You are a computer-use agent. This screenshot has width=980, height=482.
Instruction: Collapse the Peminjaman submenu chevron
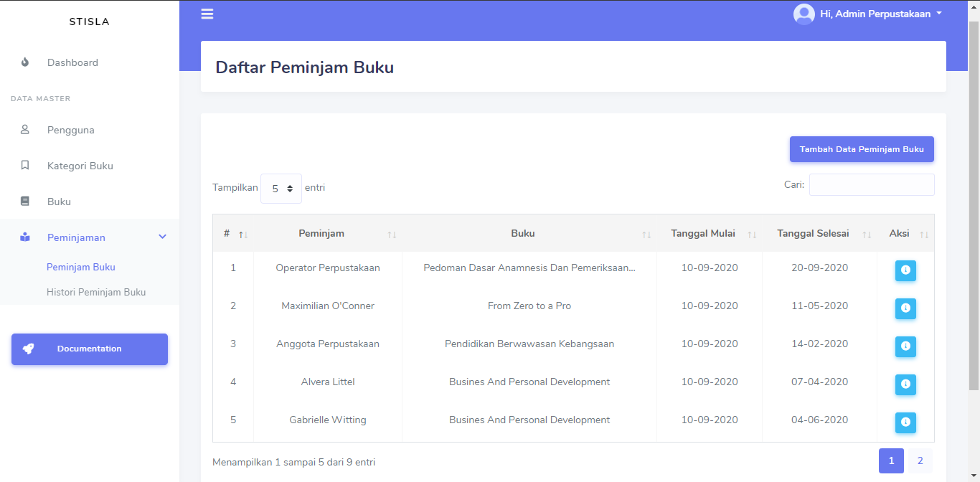[x=162, y=237]
